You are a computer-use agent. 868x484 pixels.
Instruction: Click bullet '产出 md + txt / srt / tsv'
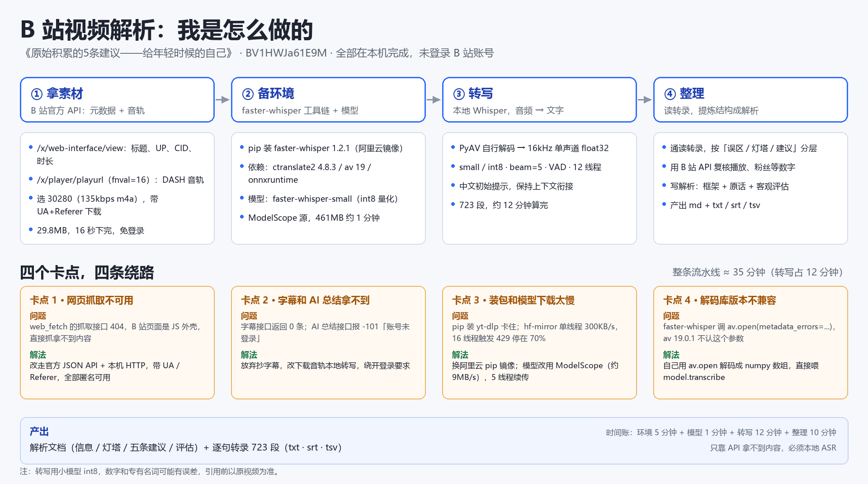point(712,205)
